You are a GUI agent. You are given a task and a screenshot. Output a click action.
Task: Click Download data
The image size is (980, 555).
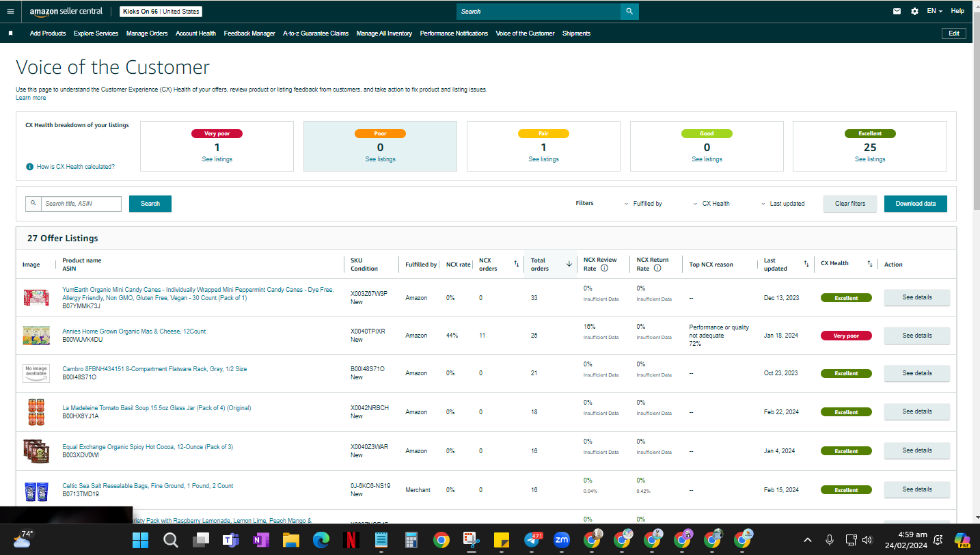tap(916, 204)
